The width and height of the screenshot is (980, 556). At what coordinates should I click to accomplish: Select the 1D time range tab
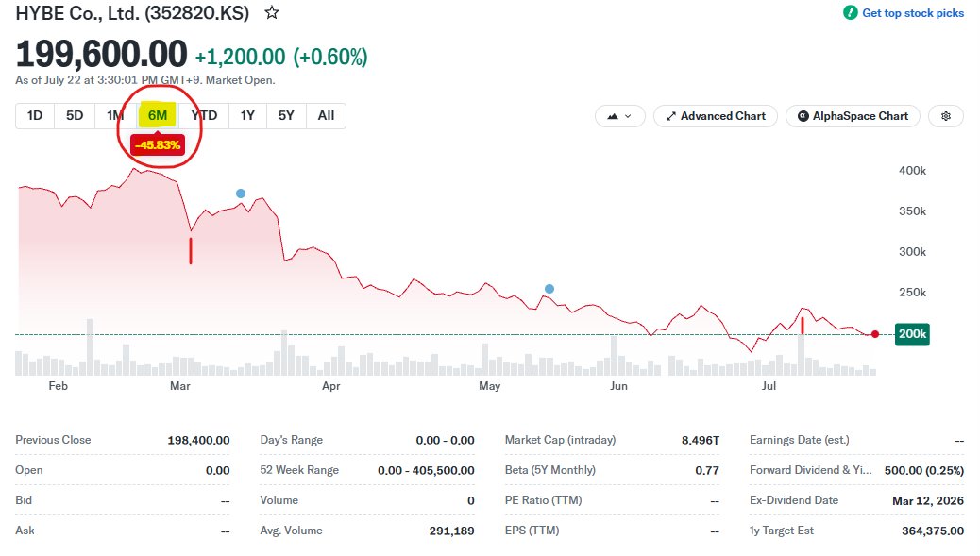35,115
